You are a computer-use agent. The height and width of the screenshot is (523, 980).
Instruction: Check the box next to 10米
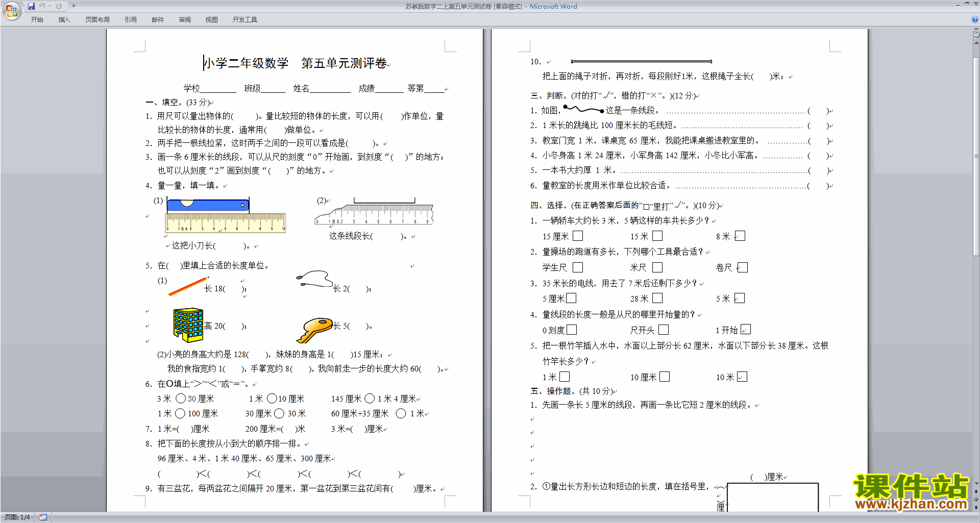coord(742,377)
